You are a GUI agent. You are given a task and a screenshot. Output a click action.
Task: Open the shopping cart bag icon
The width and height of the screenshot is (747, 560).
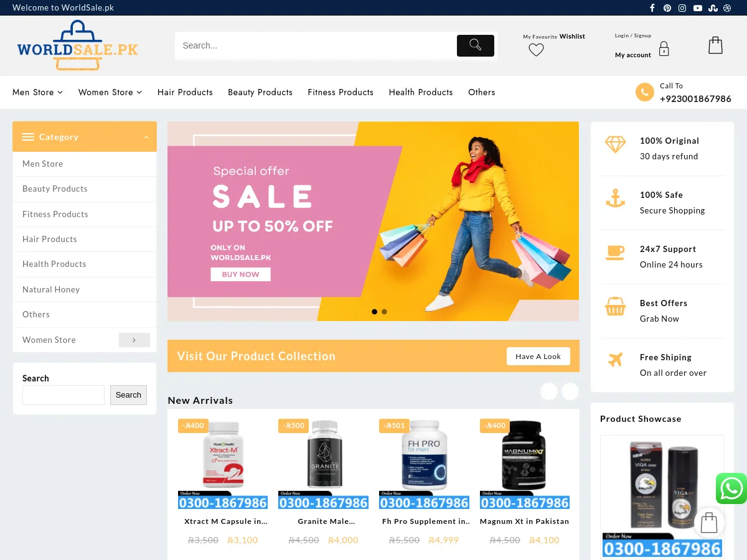[715, 45]
